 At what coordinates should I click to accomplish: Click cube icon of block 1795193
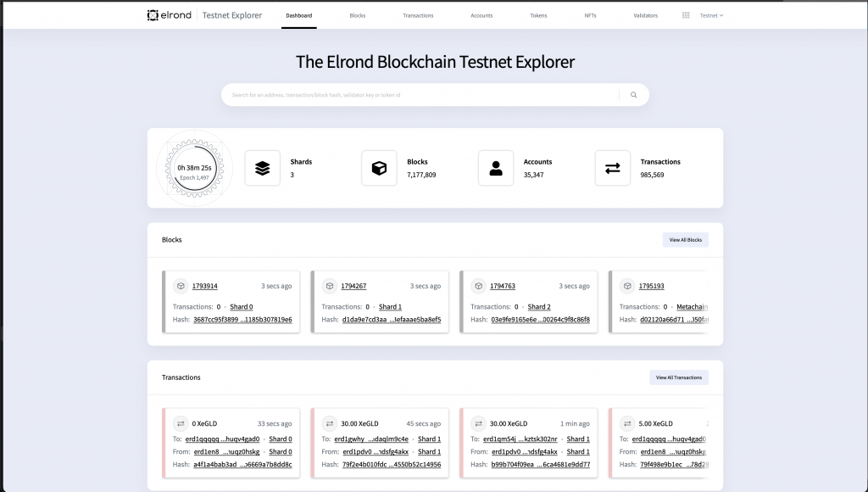[627, 286]
